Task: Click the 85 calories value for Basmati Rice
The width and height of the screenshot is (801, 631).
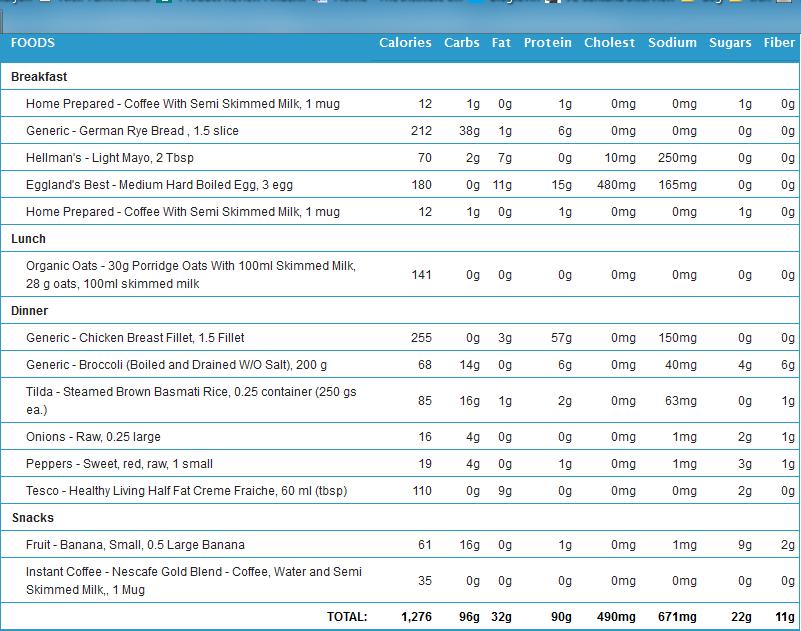Action: click(x=425, y=401)
